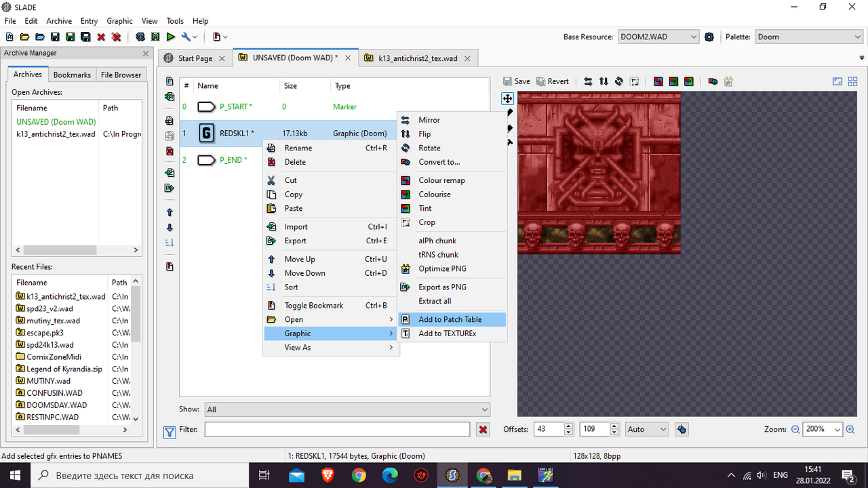Click zoom in magnifier button

(850, 430)
